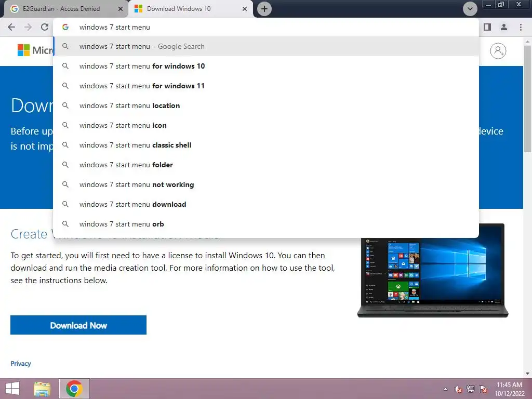Screen dimensions: 532x399
Task: Click the Google G icon in address bar
Action: [65, 27]
